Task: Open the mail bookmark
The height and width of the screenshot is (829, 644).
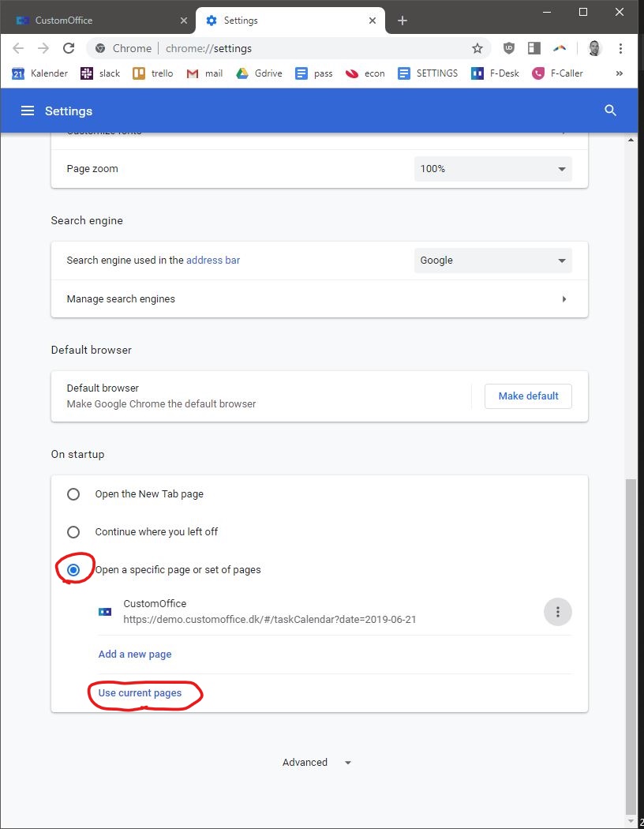Action: [x=204, y=73]
